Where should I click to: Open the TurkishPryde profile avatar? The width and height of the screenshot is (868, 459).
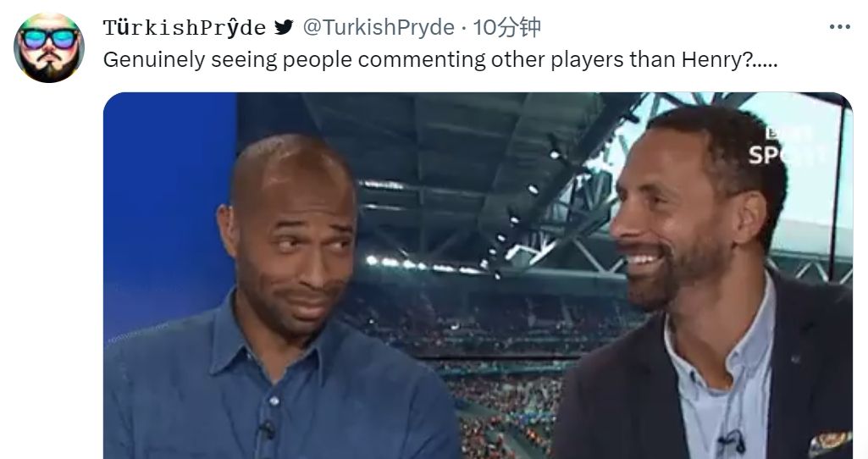tap(49, 47)
